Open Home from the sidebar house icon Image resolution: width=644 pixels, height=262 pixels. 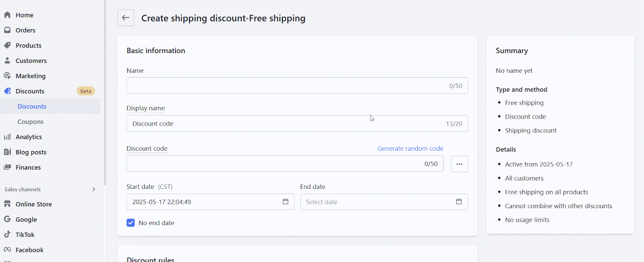pos(7,15)
